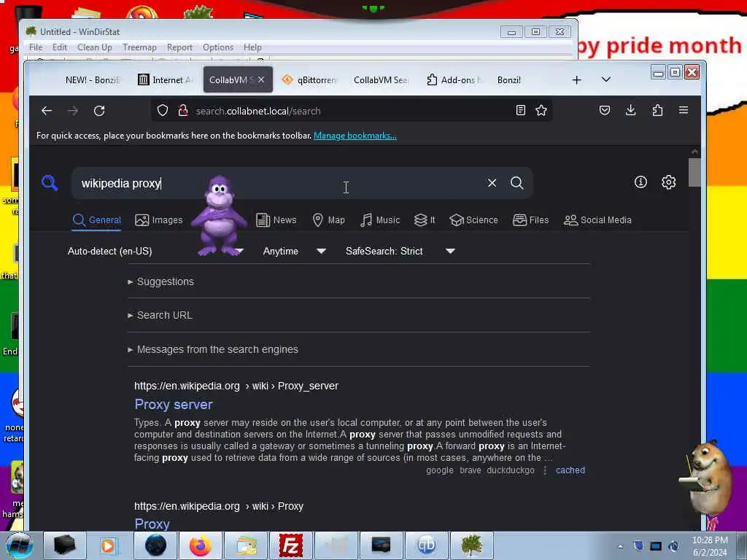747x560 pixels.
Task: Toggle reader view icon in the address bar
Action: [521, 111]
